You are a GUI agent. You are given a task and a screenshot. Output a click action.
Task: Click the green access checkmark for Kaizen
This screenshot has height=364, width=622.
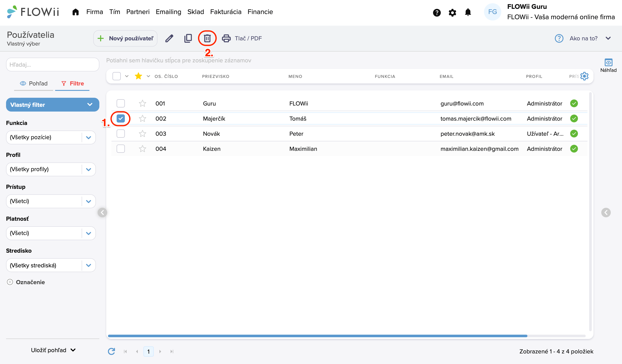tap(574, 149)
